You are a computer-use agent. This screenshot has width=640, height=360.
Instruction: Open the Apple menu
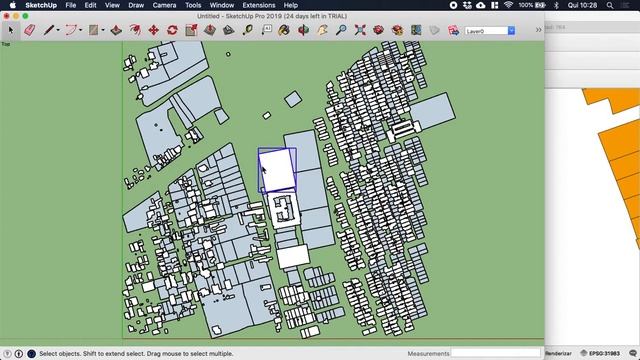(13, 5)
